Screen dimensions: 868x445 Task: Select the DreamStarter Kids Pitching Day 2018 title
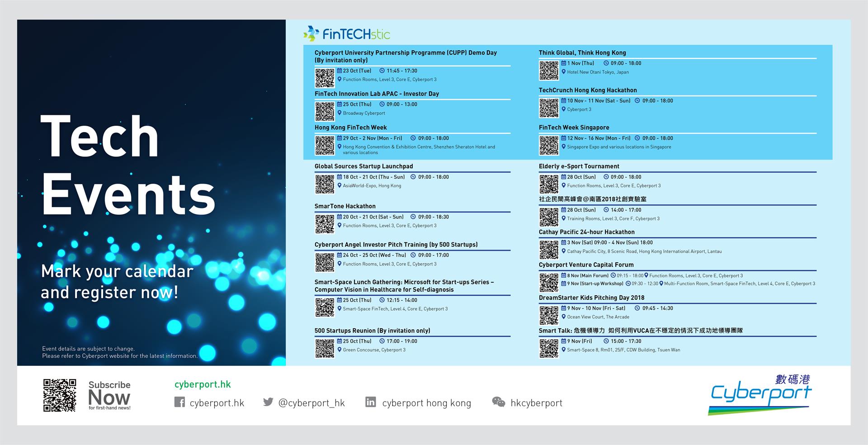pos(592,298)
